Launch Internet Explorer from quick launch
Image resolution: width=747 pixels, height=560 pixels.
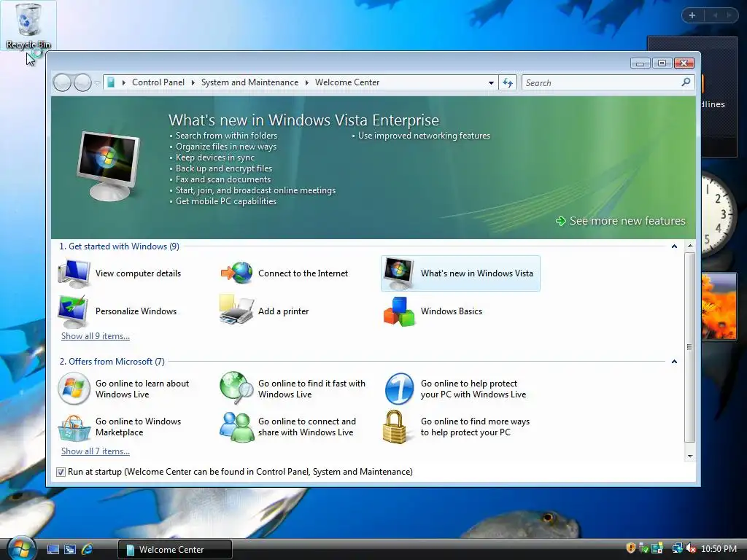[88, 550]
